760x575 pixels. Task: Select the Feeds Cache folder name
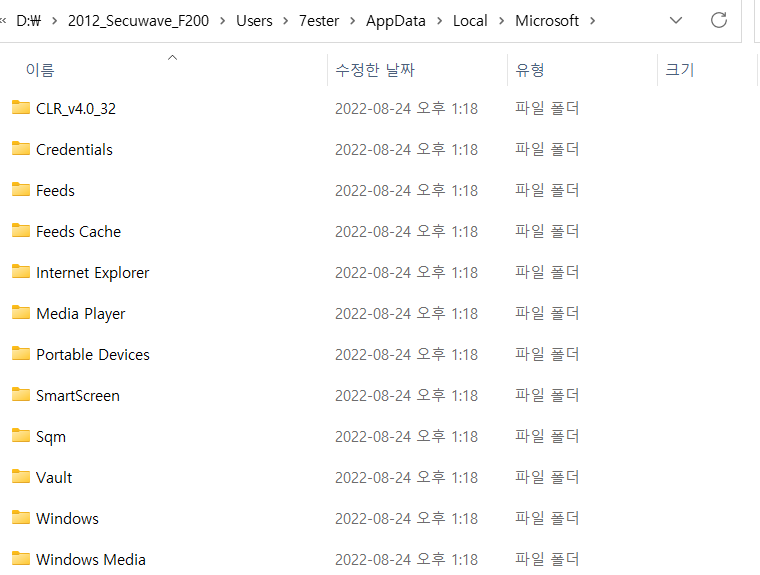[79, 231]
